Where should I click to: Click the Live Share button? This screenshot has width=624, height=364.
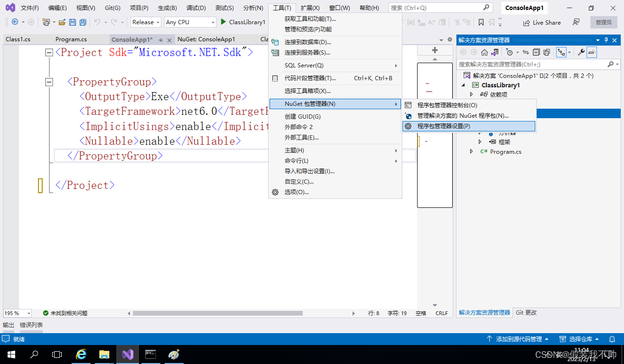(x=542, y=22)
